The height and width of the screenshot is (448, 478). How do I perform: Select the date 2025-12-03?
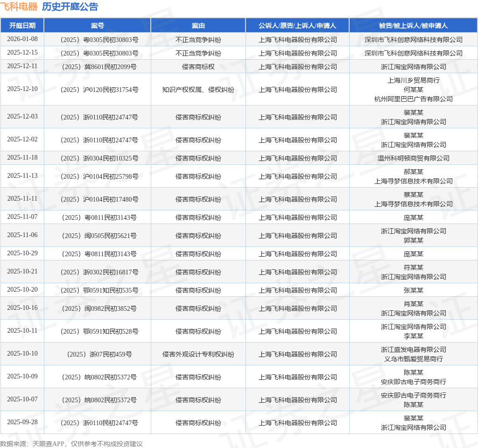coord(22,116)
